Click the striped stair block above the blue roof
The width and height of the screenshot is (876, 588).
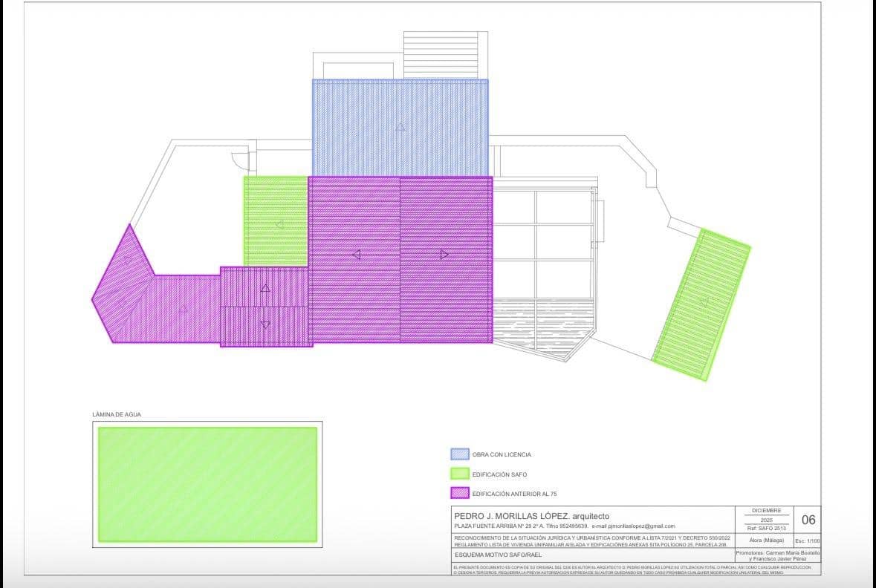click(x=441, y=55)
